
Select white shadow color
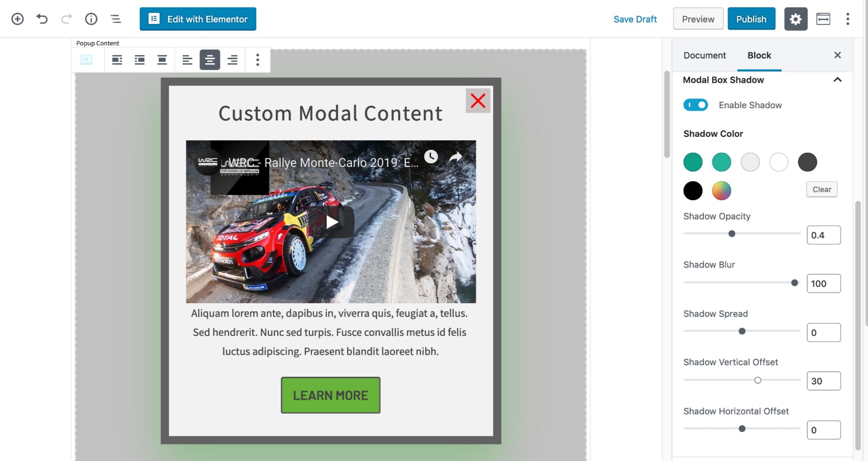point(779,162)
